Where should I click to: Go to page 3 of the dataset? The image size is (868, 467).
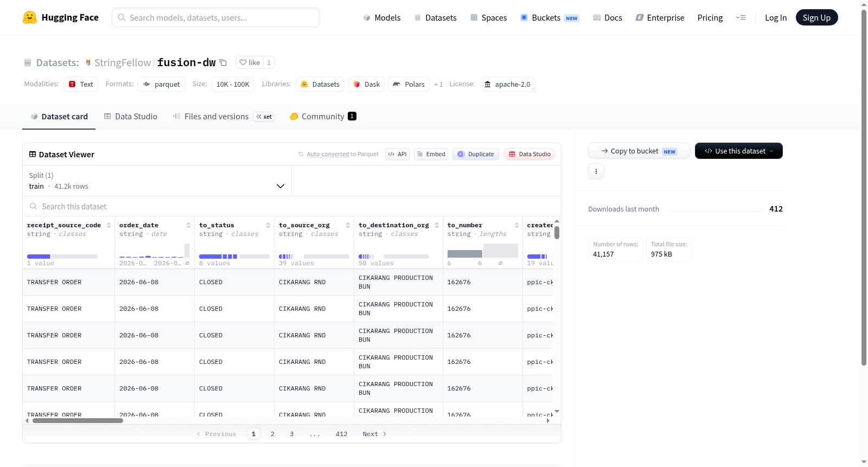coord(291,434)
